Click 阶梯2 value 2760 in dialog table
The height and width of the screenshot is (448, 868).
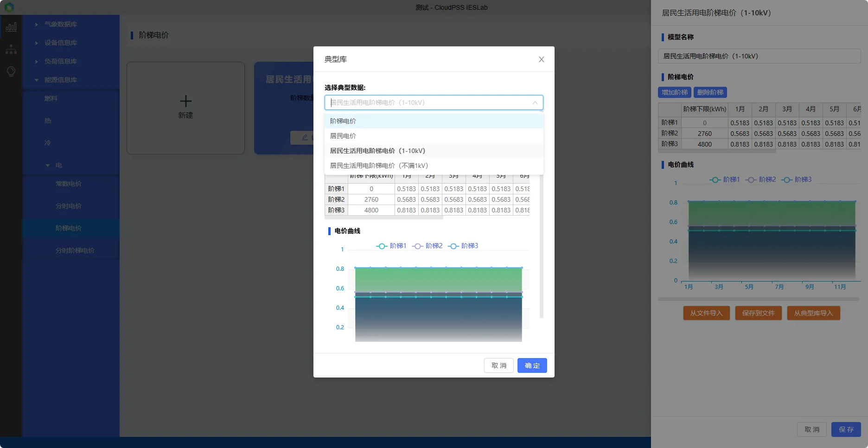[371, 199]
